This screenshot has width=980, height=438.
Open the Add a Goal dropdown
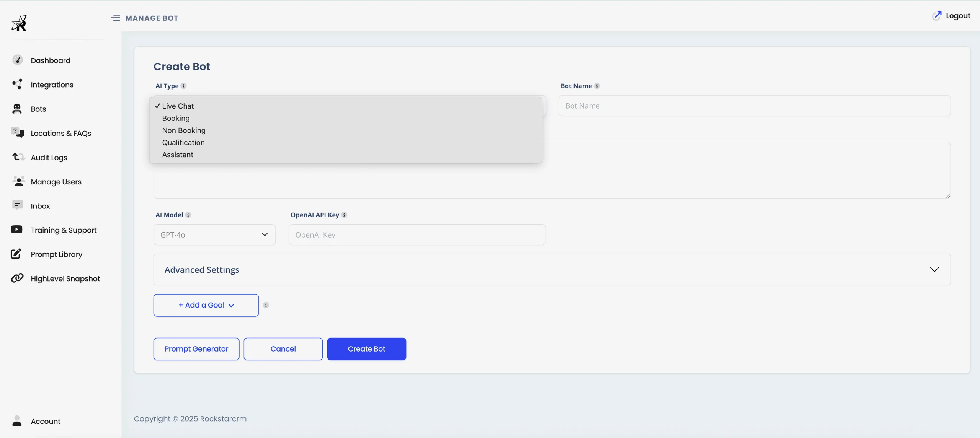(206, 305)
